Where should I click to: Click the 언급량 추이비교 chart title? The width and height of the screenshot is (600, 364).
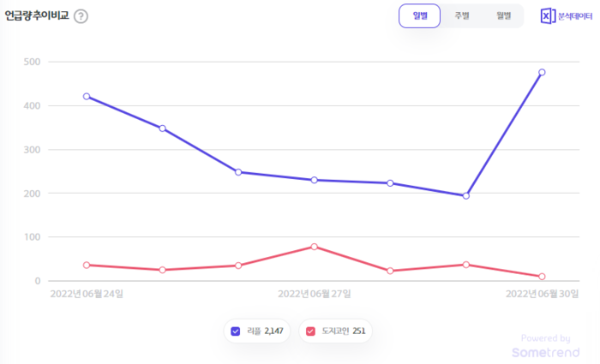click(x=37, y=16)
